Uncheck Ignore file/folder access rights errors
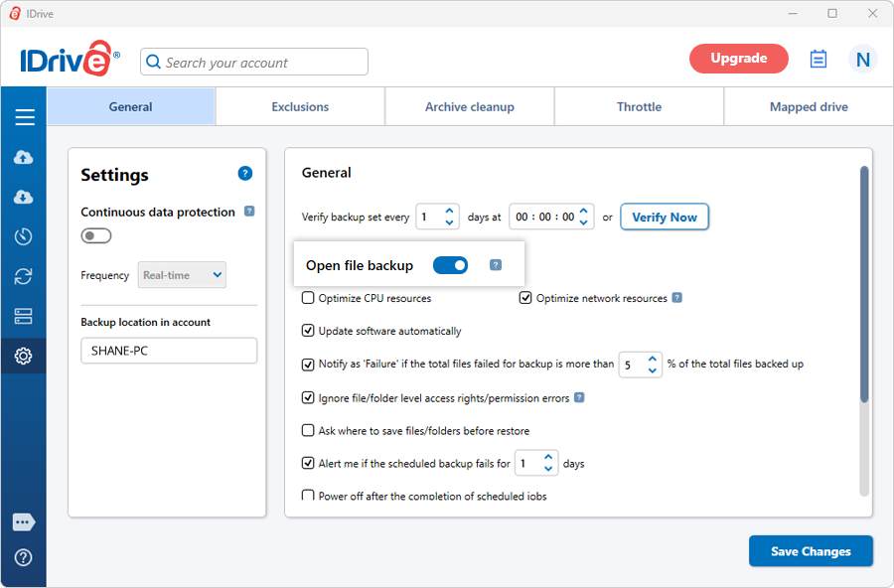The height and width of the screenshot is (588, 894). tap(308, 397)
